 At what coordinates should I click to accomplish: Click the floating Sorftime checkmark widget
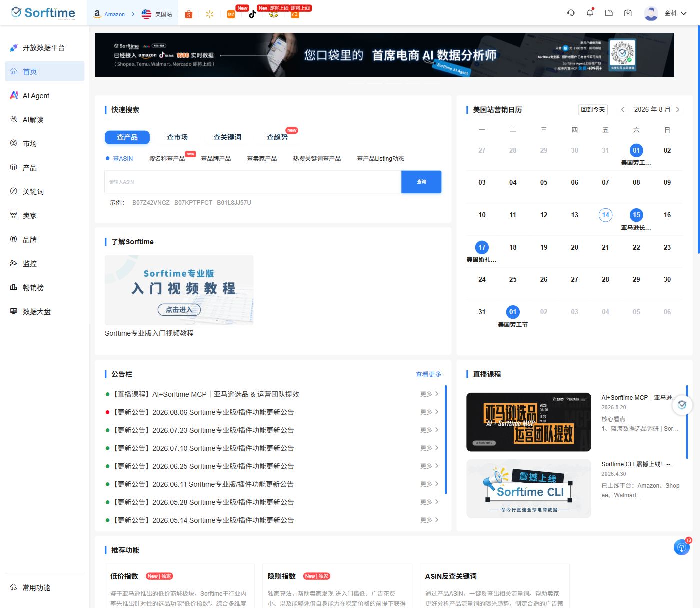tap(682, 404)
